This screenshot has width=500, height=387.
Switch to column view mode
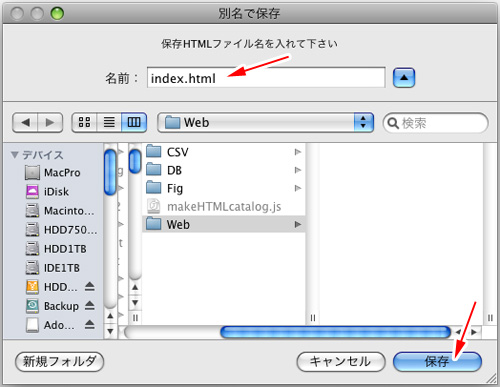(134, 122)
